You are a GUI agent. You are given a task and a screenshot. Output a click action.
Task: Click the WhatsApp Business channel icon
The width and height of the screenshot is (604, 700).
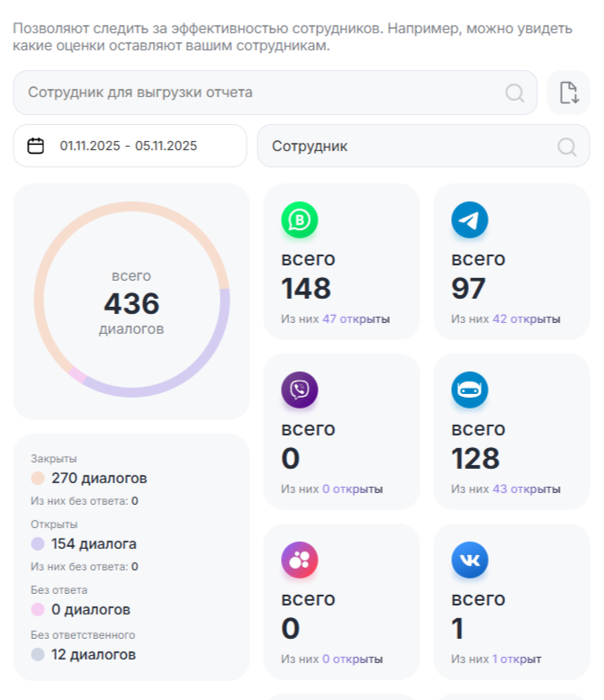(x=300, y=220)
